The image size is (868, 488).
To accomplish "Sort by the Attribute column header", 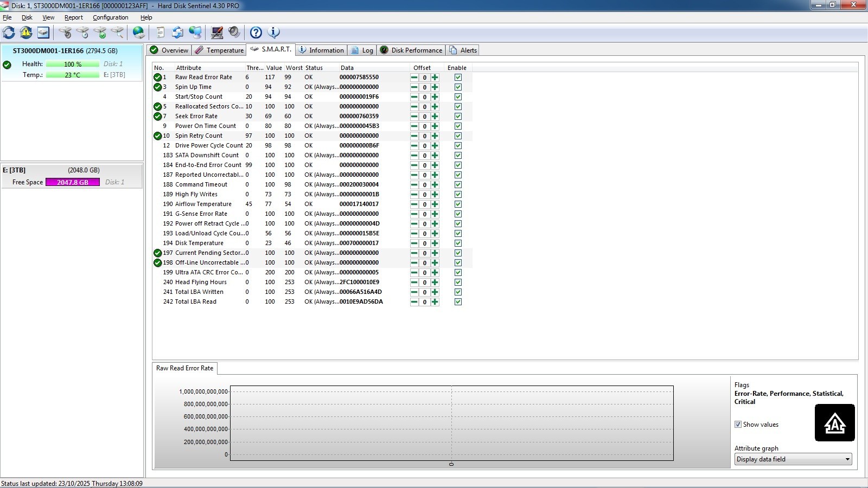I will click(209, 68).
